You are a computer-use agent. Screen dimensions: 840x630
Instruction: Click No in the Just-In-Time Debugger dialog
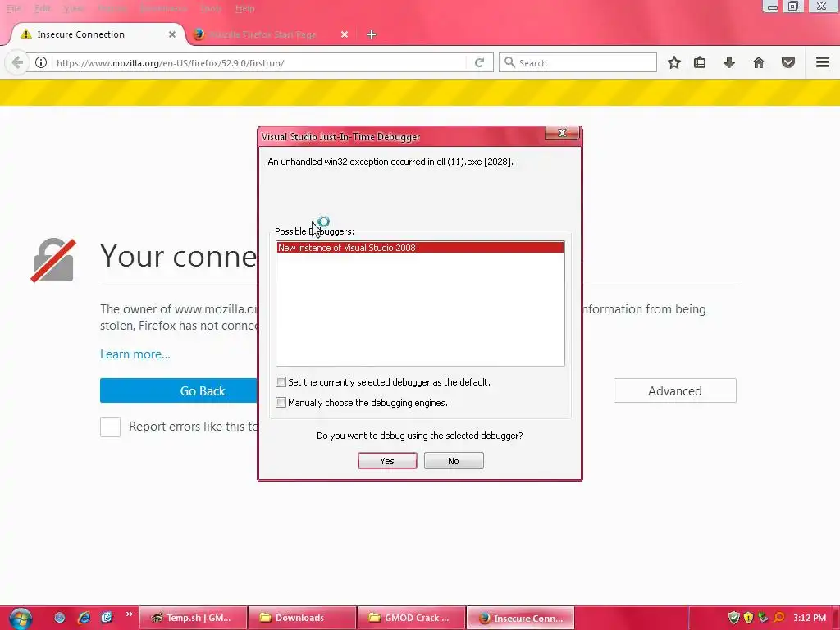(x=454, y=461)
